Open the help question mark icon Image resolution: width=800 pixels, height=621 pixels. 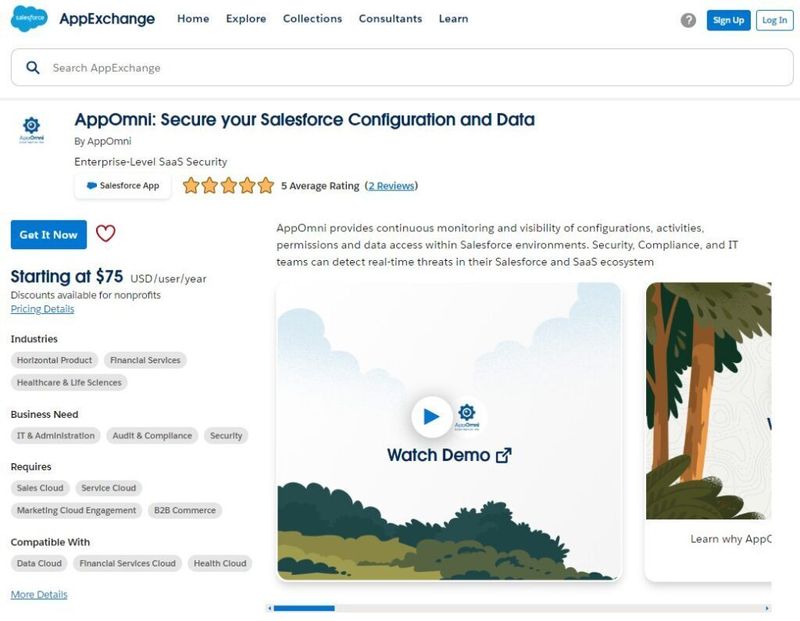[688, 20]
